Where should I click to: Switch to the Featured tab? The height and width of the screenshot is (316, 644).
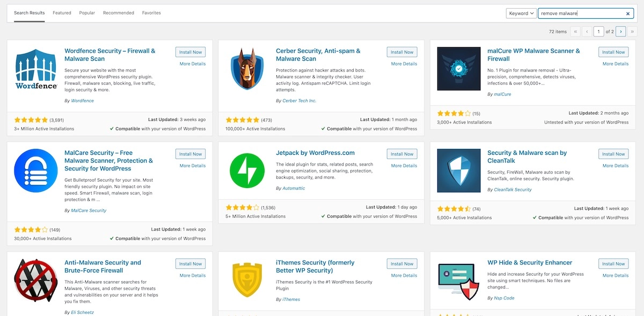coord(62,13)
